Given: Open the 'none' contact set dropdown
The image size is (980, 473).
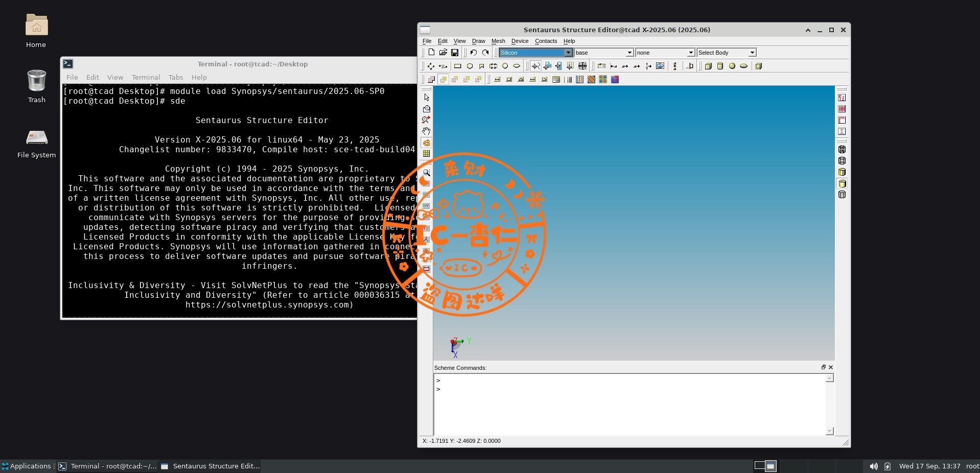Looking at the screenshot, I should click(x=690, y=53).
